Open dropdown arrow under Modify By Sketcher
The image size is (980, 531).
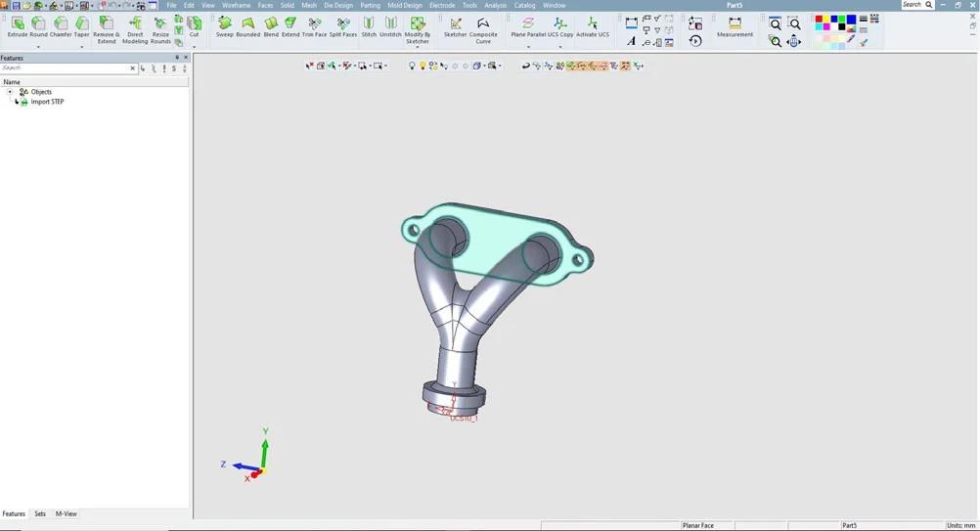point(418,48)
